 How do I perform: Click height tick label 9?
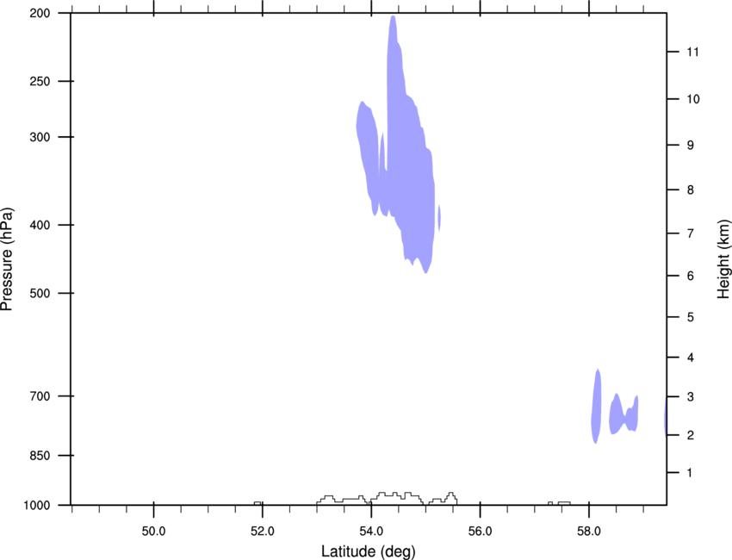coord(691,146)
